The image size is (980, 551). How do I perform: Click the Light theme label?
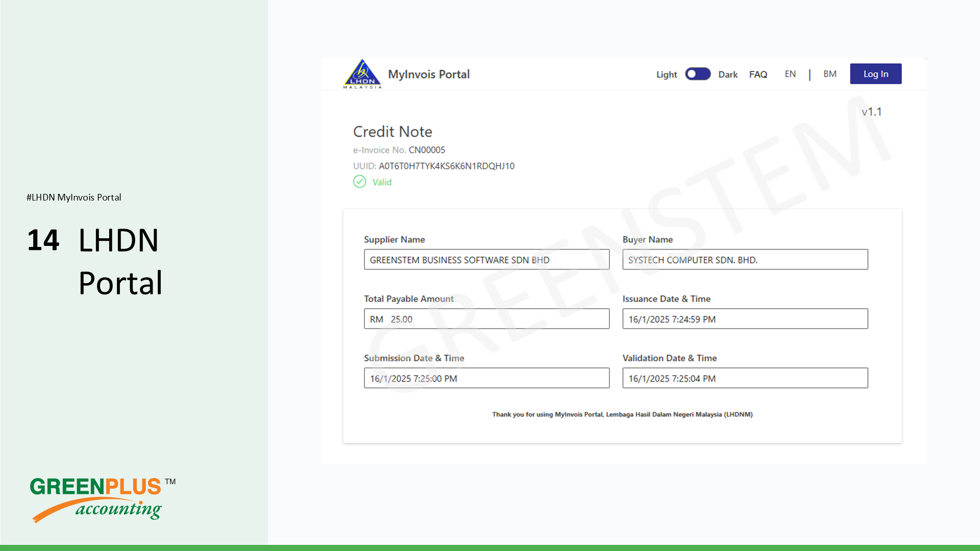point(667,74)
